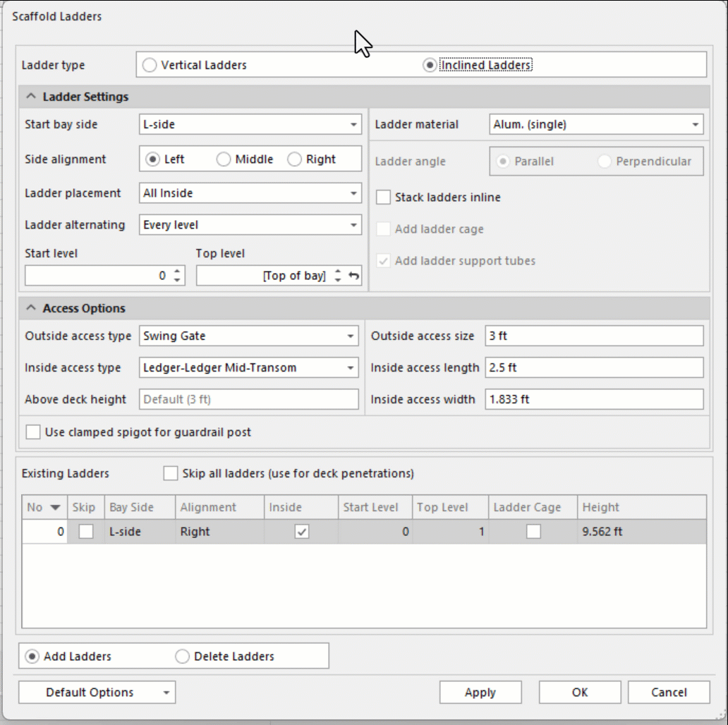Collapse the Access Options section
Image resolution: width=728 pixels, height=725 pixels.
[x=31, y=308]
